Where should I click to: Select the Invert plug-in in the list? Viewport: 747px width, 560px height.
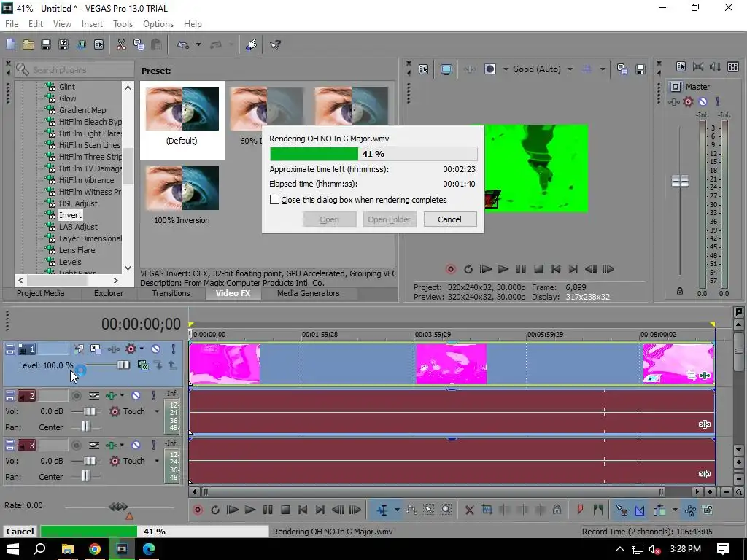coord(70,215)
